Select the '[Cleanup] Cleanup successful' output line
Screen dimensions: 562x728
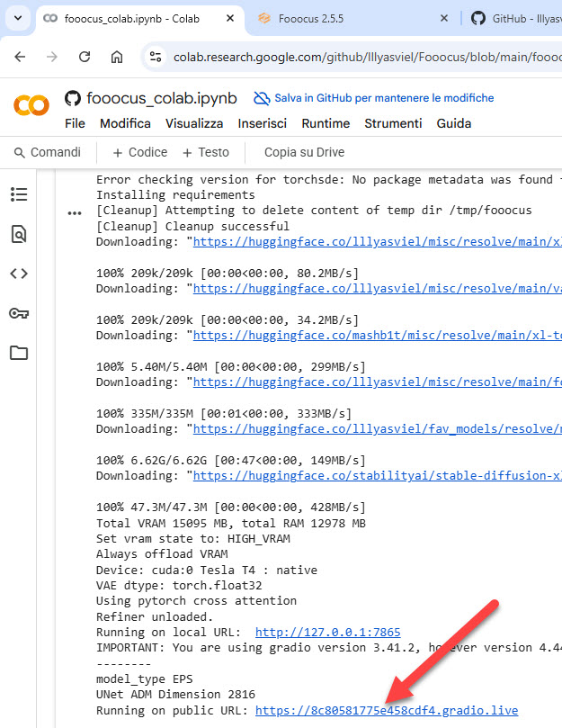click(x=192, y=226)
